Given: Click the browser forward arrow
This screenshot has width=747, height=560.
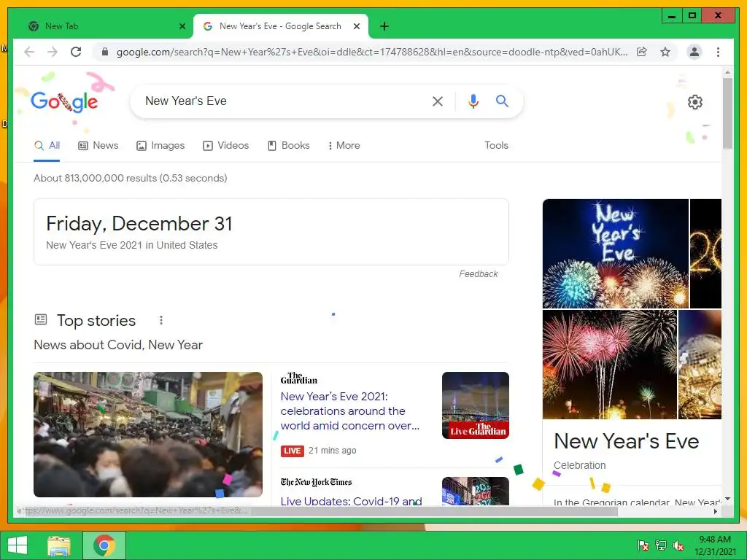Looking at the screenshot, I should click(x=53, y=52).
